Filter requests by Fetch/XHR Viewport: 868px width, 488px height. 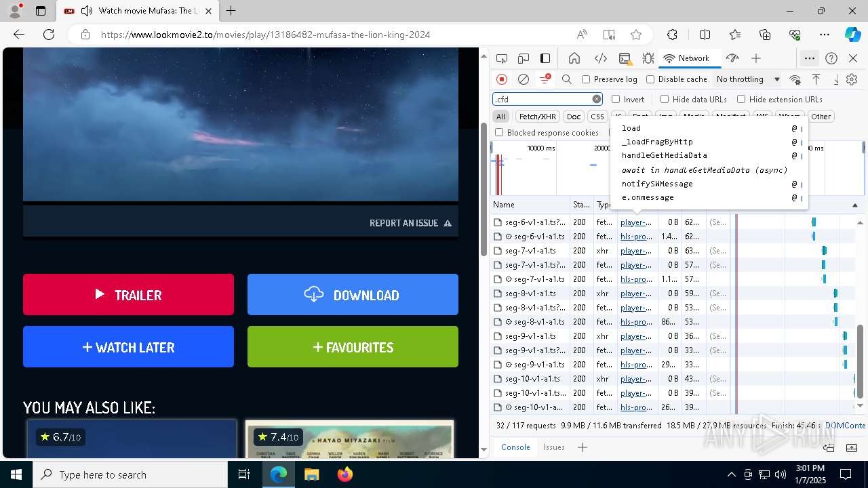point(538,117)
